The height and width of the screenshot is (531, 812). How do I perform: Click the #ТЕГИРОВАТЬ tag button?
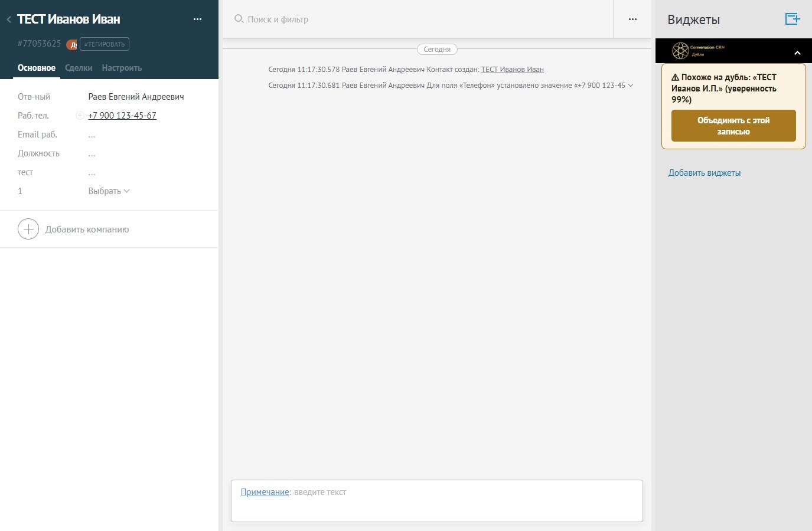point(105,44)
